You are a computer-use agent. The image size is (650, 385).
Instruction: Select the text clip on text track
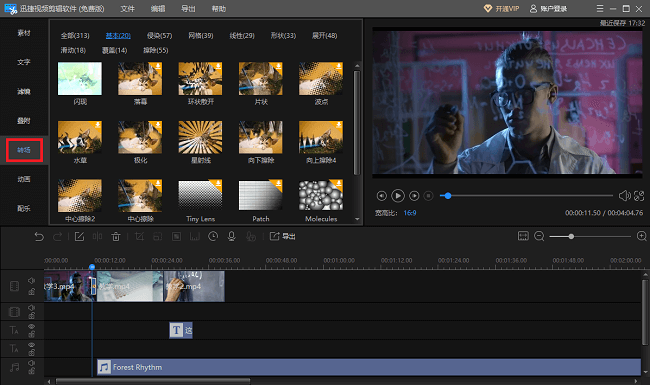pos(181,330)
